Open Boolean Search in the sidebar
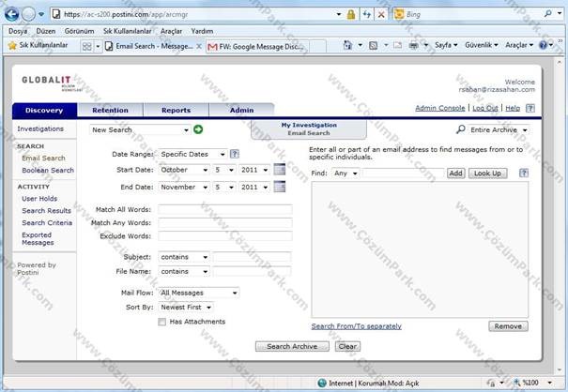This screenshot has width=568, height=392. [x=48, y=170]
